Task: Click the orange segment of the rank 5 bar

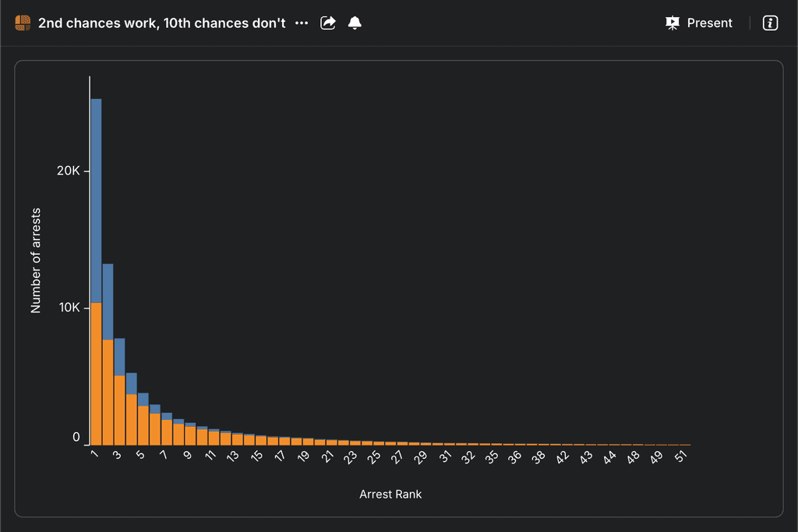Action: tap(143, 425)
